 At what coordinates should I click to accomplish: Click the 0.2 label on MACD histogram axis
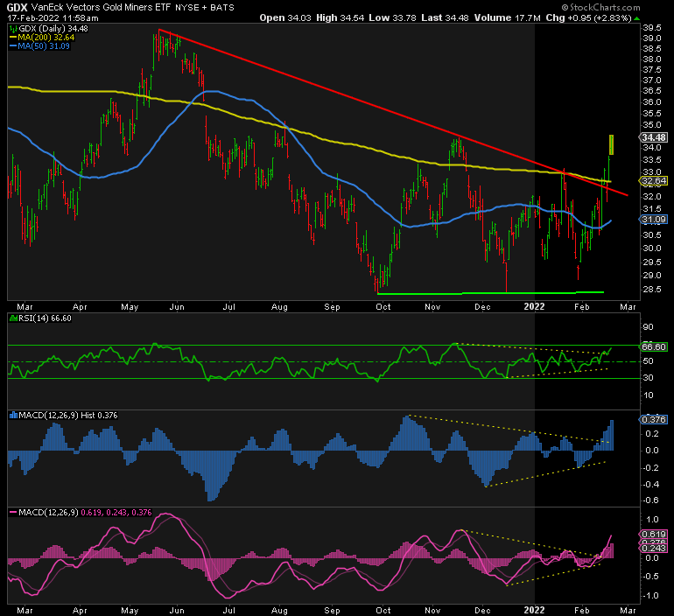click(652, 434)
